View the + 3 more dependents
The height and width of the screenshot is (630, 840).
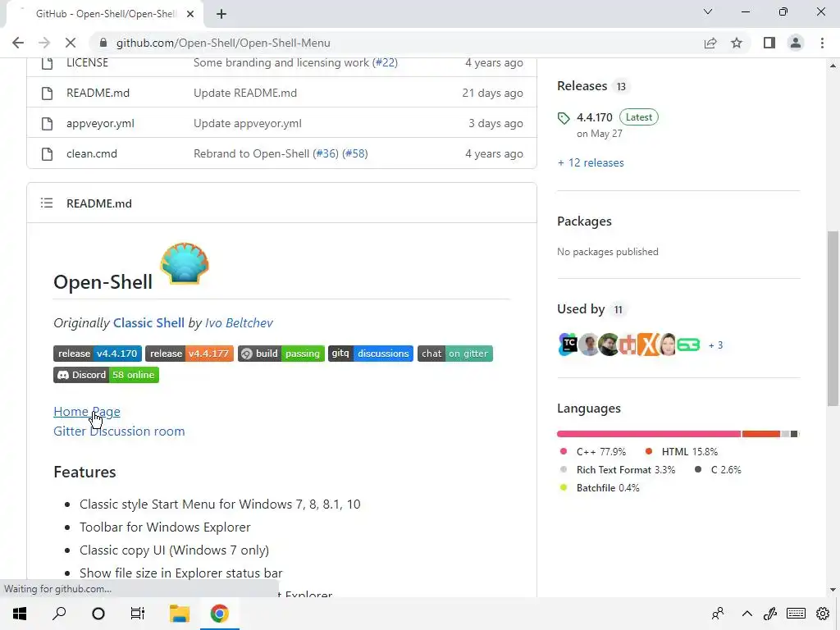[715, 345]
